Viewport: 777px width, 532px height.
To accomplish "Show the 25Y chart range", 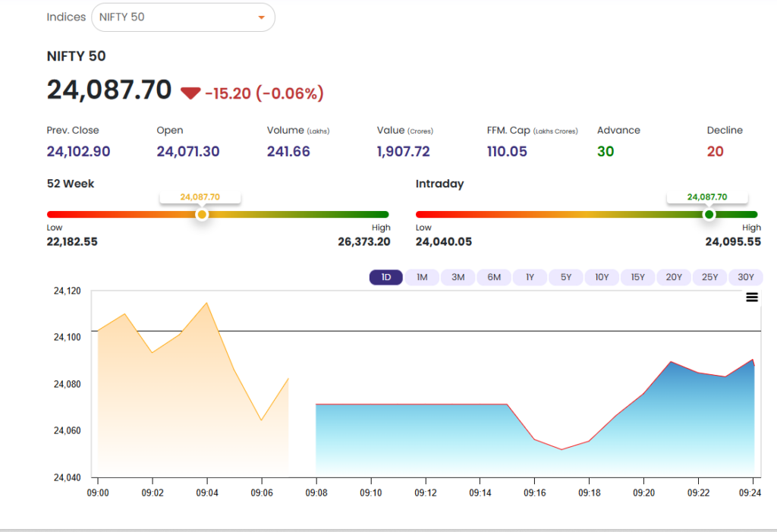I will point(709,277).
